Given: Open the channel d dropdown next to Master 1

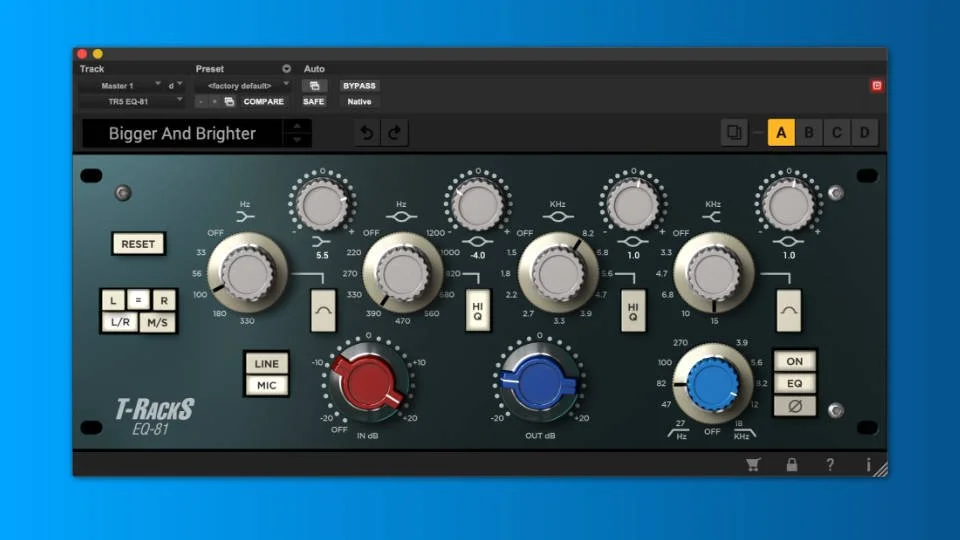Looking at the screenshot, I should (x=175, y=86).
